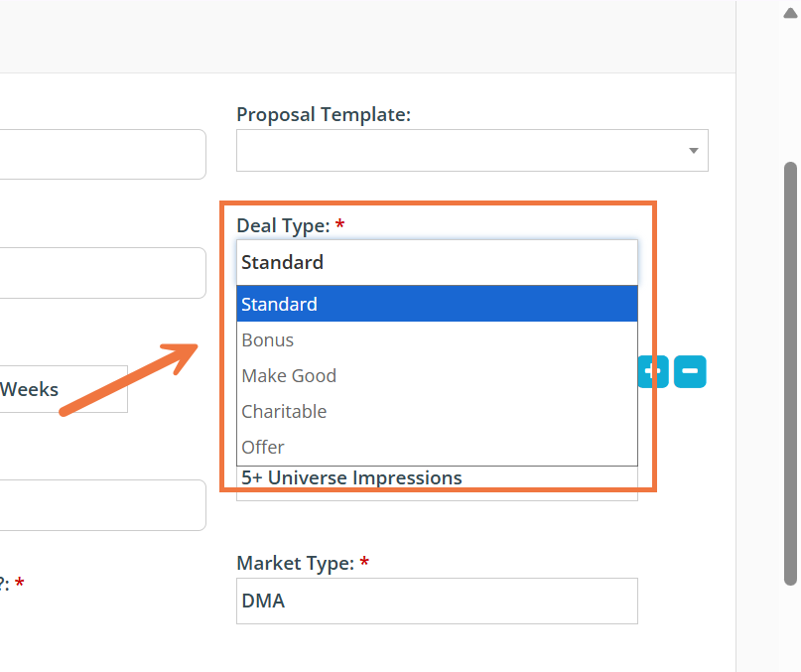Click the Deal Type label

coord(283,225)
